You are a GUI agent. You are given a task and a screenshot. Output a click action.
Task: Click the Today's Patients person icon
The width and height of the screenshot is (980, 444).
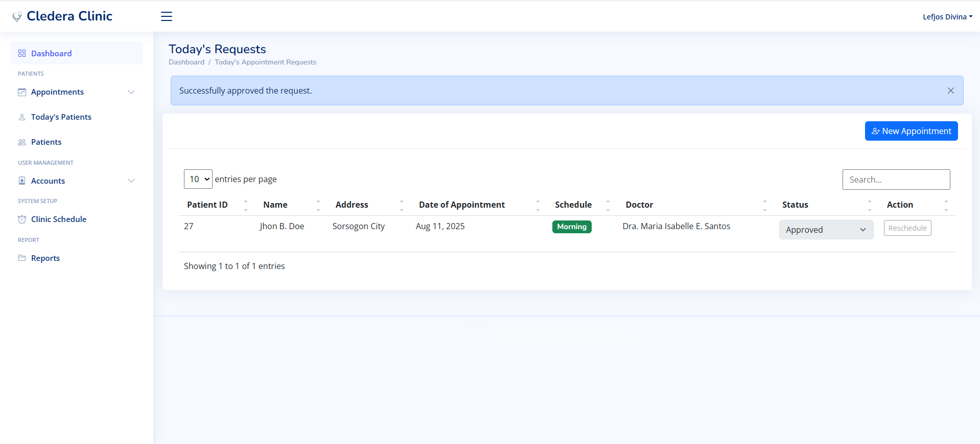[x=22, y=117]
